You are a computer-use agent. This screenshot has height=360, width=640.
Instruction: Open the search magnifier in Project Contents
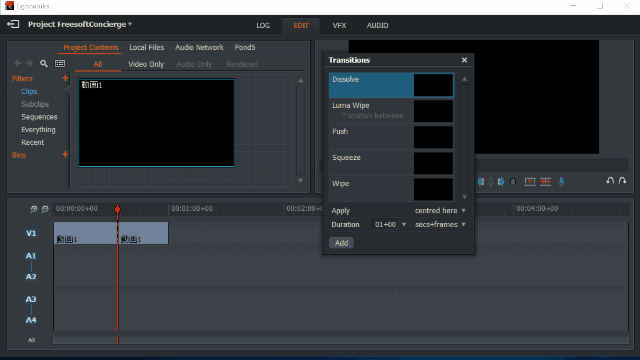coord(44,64)
